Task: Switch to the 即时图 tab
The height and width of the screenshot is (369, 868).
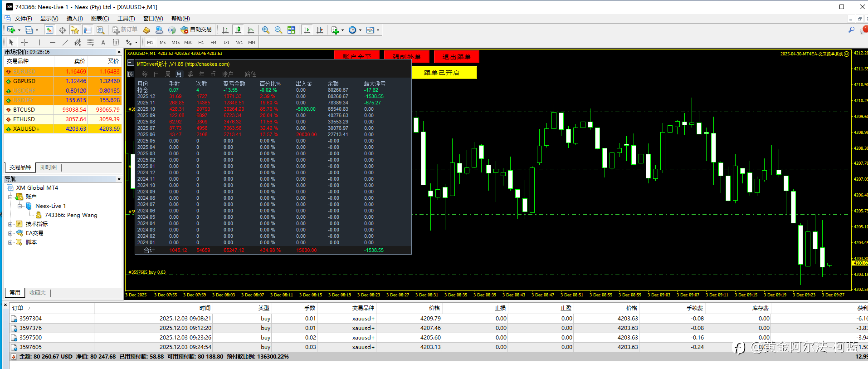Action: click(49, 167)
